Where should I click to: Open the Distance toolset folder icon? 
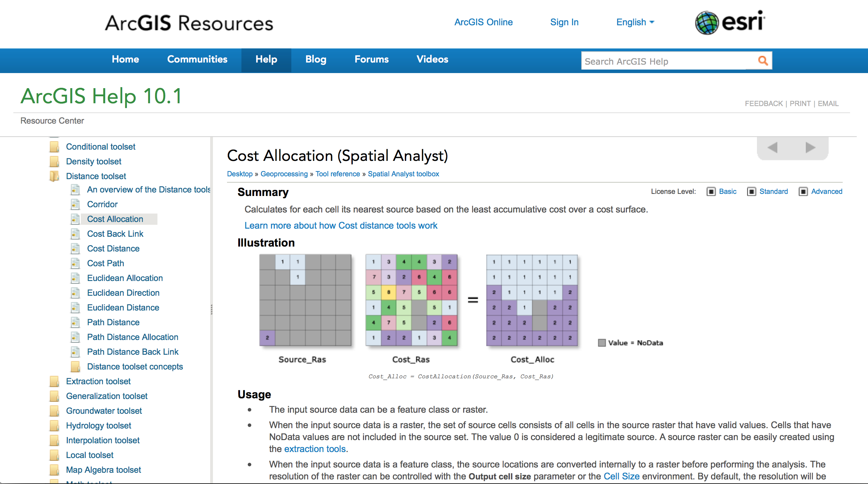pyautogui.click(x=54, y=176)
